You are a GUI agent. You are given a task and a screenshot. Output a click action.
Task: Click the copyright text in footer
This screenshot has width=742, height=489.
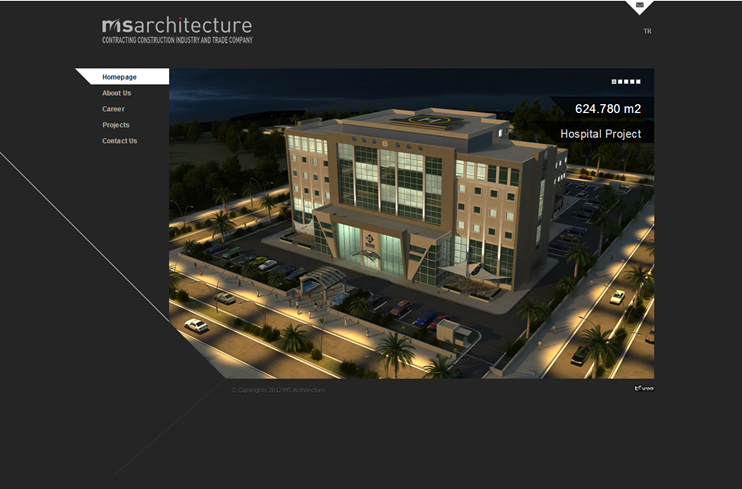[x=278, y=390]
